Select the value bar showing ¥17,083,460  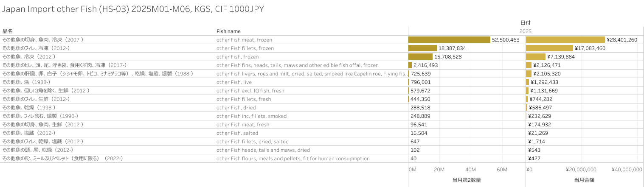point(549,48)
